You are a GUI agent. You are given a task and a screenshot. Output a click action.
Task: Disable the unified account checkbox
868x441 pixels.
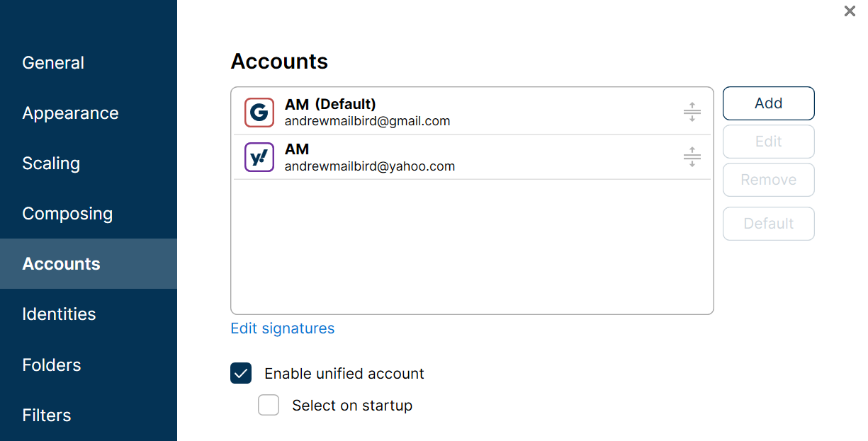coord(240,373)
